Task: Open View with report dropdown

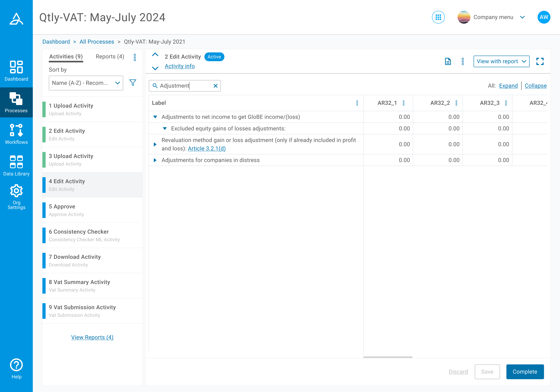Action: (x=501, y=61)
